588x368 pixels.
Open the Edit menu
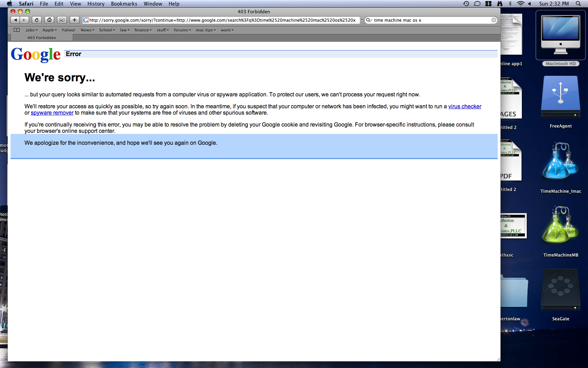(59, 4)
